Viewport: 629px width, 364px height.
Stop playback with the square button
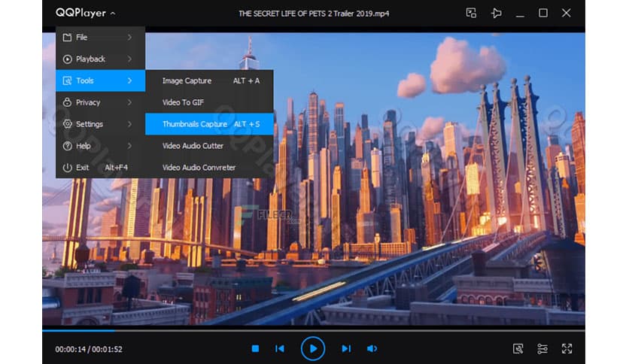(255, 349)
